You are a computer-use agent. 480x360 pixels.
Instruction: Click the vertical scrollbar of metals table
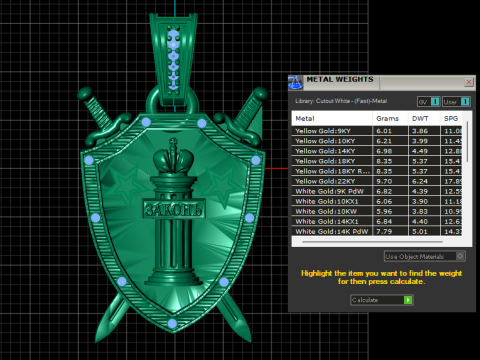pos(467,142)
